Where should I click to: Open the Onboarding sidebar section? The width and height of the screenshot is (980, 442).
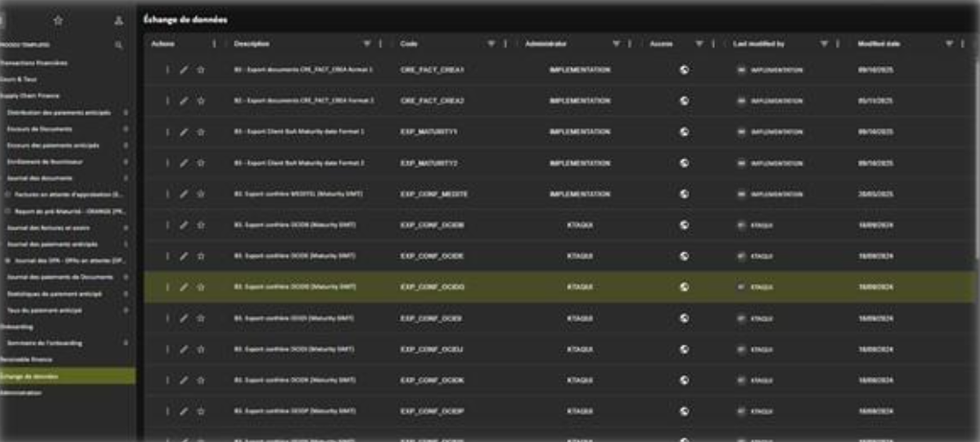click(x=17, y=326)
